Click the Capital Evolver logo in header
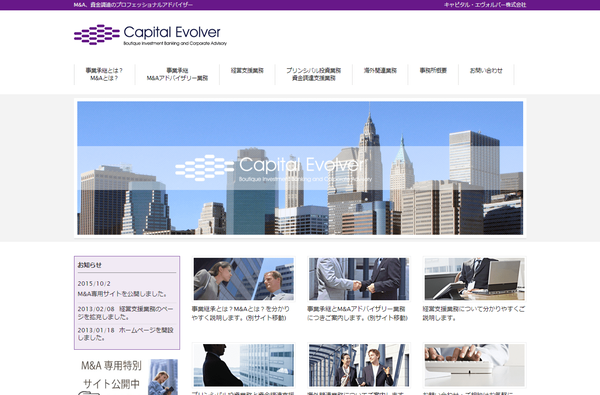This screenshot has height=395, width=600. 150,35
